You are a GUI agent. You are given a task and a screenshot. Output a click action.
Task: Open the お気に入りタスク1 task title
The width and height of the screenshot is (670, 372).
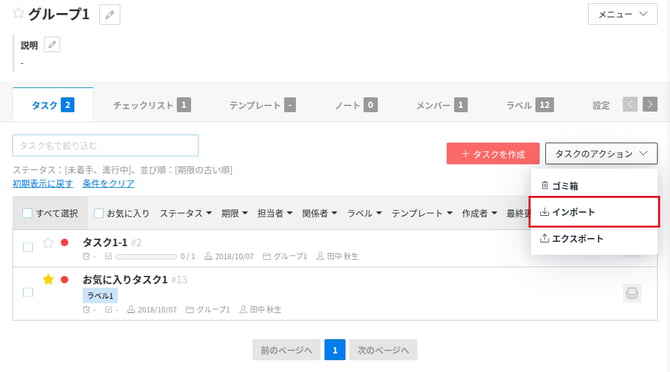click(x=125, y=280)
